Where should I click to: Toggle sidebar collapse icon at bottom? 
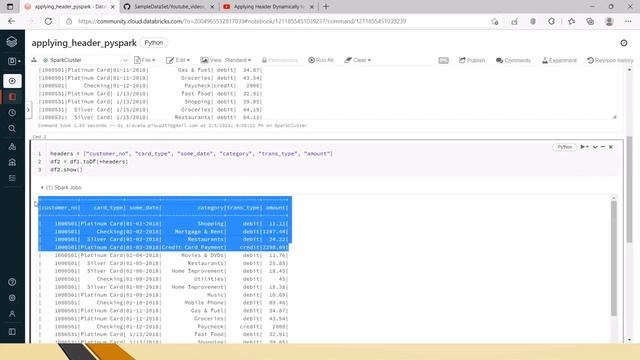12,332
